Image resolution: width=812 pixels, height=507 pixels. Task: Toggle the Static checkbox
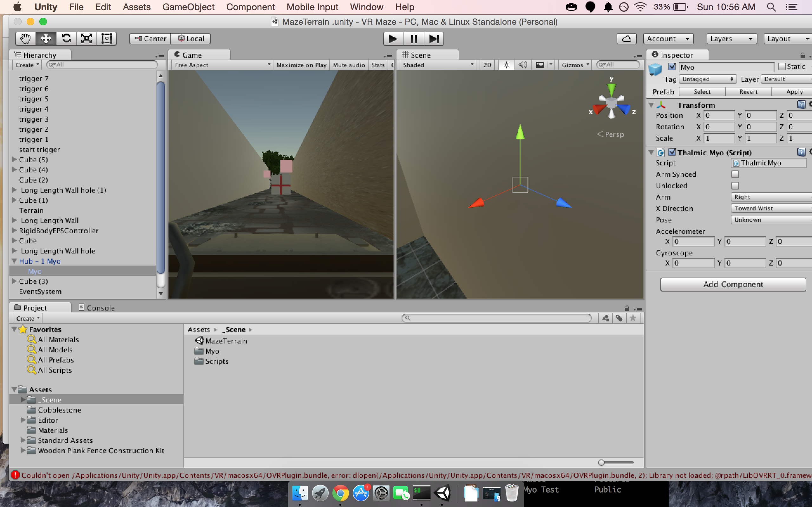pyautogui.click(x=782, y=67)
